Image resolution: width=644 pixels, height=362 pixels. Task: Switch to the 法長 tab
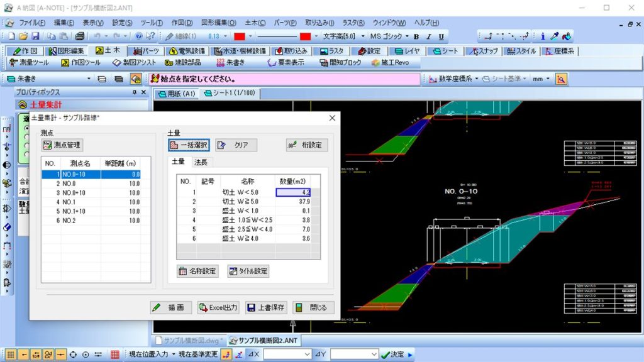coord(201,162)
